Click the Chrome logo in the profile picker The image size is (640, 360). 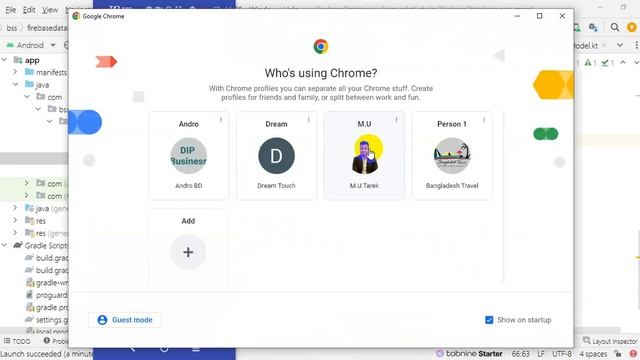coord(321,47)
